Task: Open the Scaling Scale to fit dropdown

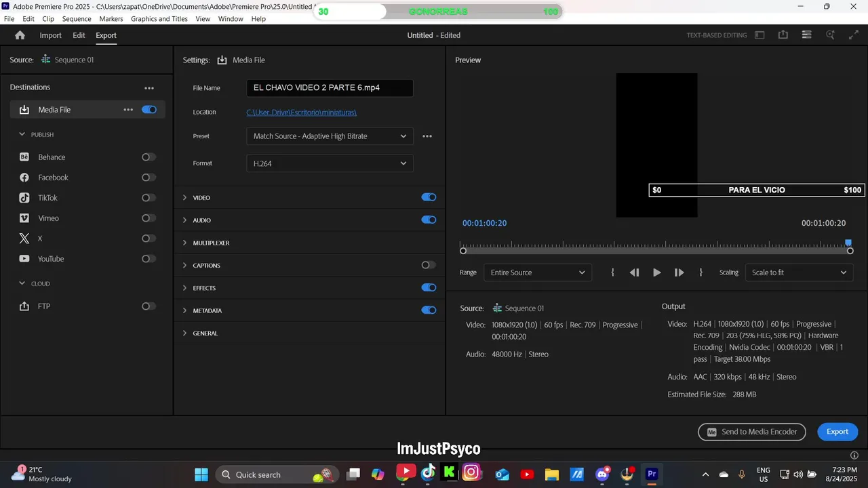Action: click(x=799, y=272)
